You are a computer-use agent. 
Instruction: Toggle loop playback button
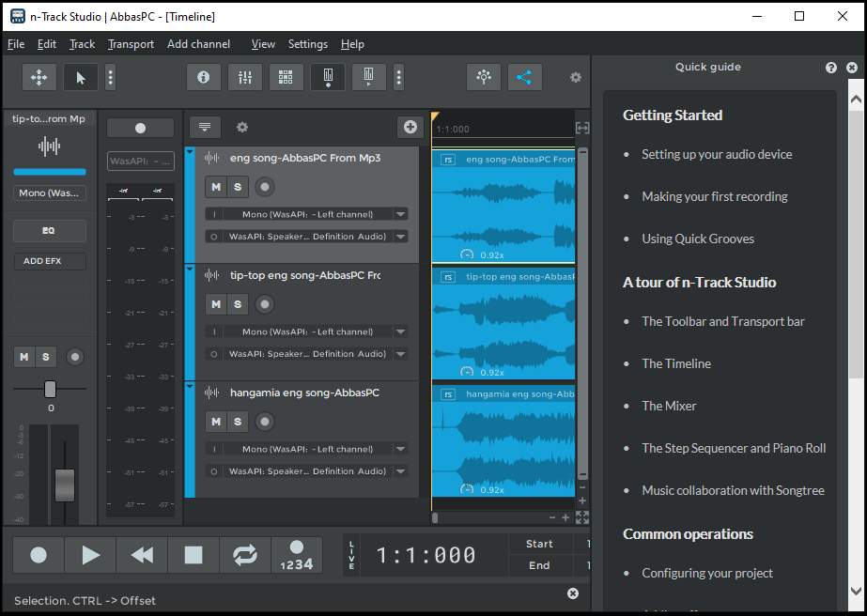tap(244, 555)
